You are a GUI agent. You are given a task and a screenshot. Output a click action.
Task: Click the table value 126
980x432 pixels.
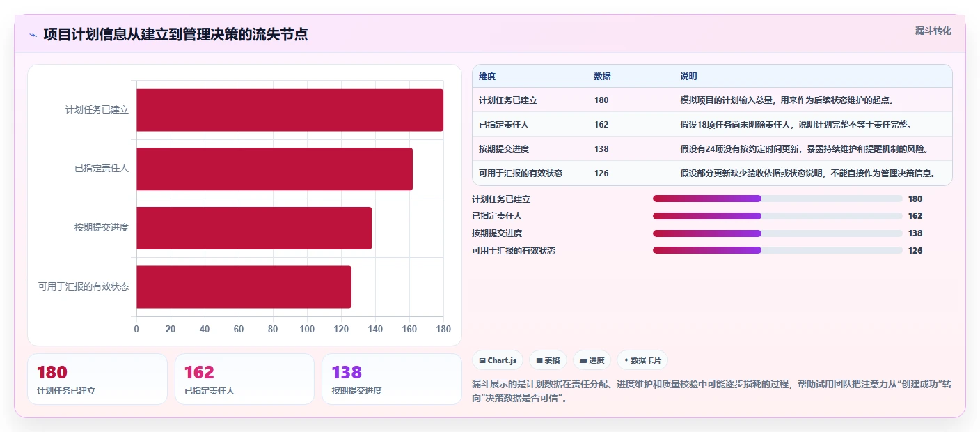(601, 173)
